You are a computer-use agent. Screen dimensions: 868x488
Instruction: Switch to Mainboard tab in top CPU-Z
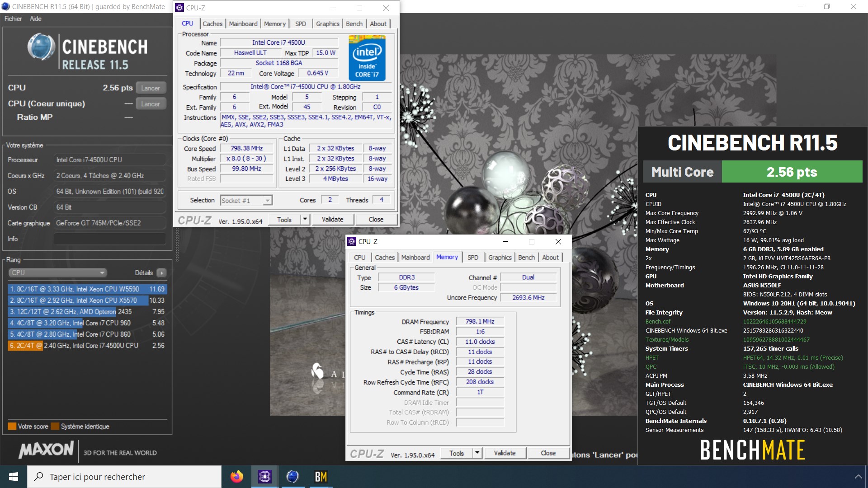click(x=243, y=23)
